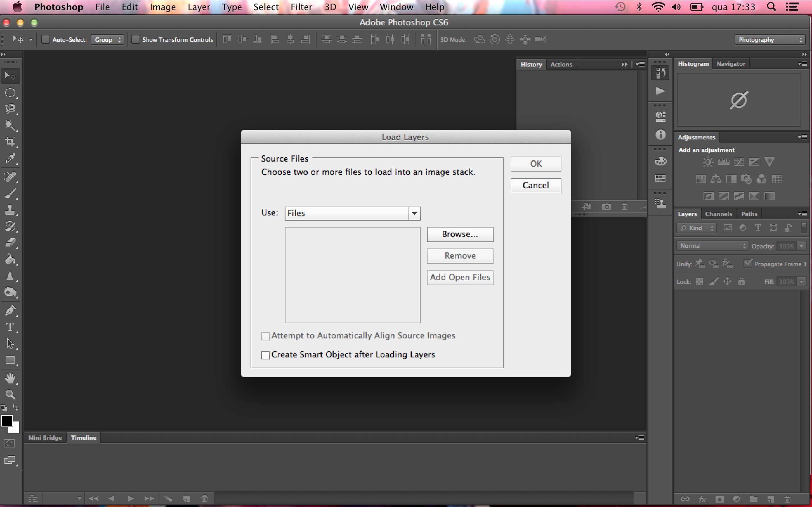Check the Show Transform Controls option
This screenshot has height=507, width=812.
[x=136, y=39]
